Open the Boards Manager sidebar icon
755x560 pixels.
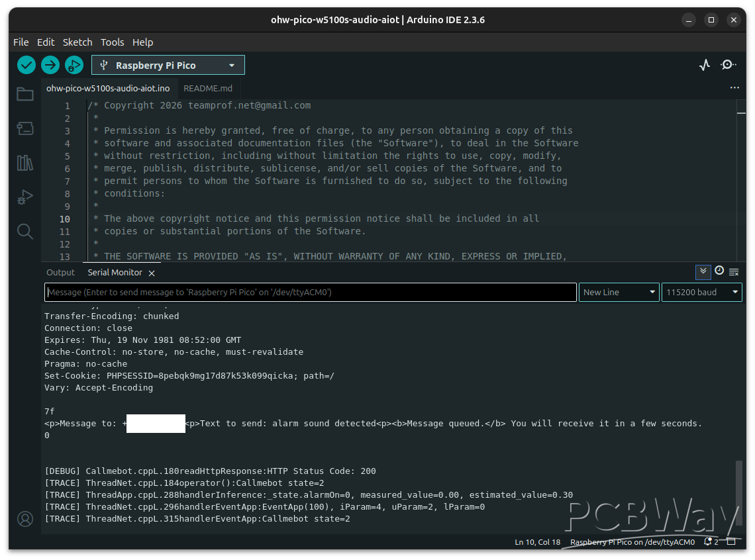[25, 128]
